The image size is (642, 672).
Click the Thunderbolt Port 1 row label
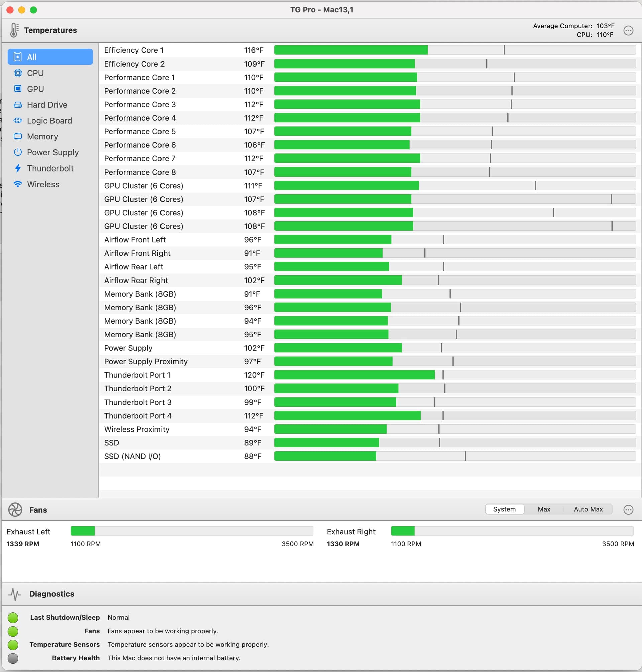tap(137, 375)
